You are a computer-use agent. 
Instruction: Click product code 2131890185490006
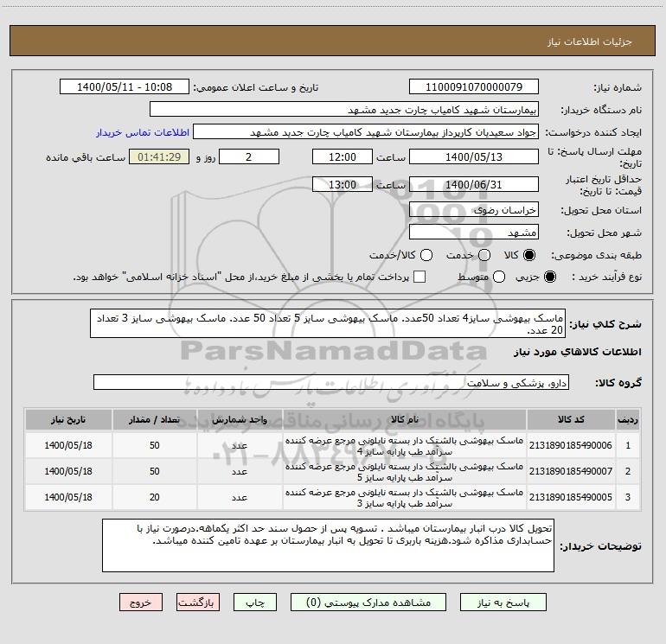click(x=571, y=445)
